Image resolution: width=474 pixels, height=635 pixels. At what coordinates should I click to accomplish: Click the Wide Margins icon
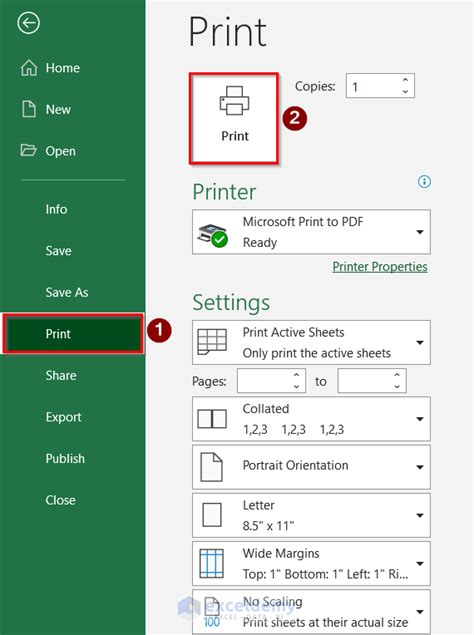click(x=211, y=563)
